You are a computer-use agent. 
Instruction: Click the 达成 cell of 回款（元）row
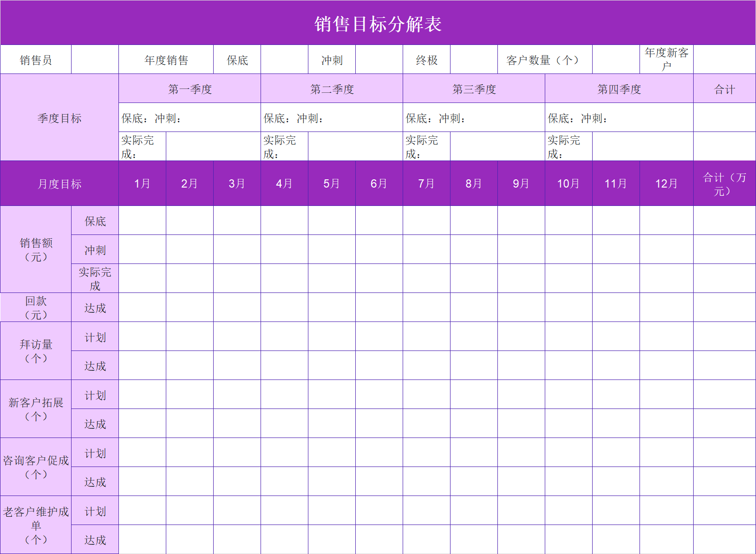click(95, 307)
